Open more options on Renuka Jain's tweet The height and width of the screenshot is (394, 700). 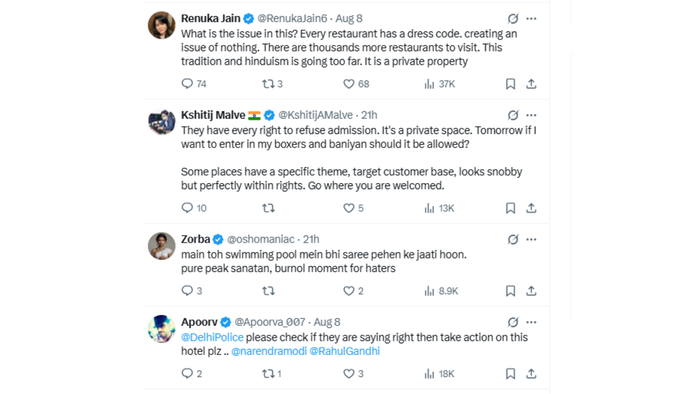pyautogui.click(x=531, y=19)
